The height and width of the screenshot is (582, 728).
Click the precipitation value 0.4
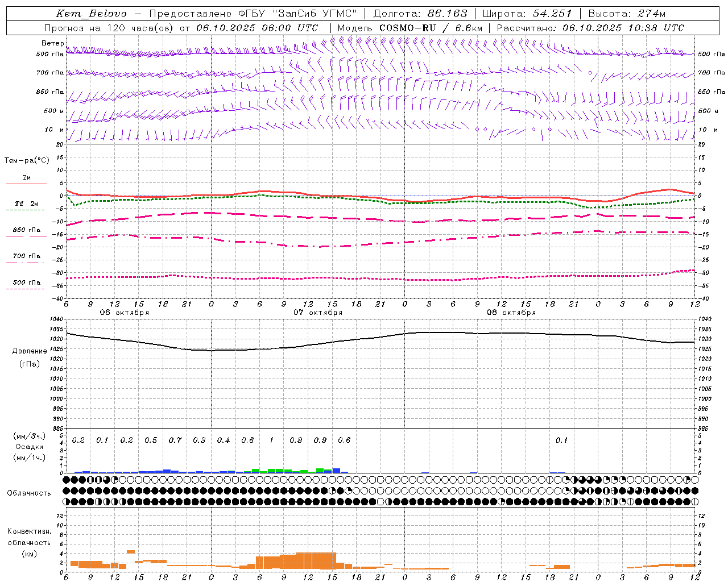click(x=224, y=440)
